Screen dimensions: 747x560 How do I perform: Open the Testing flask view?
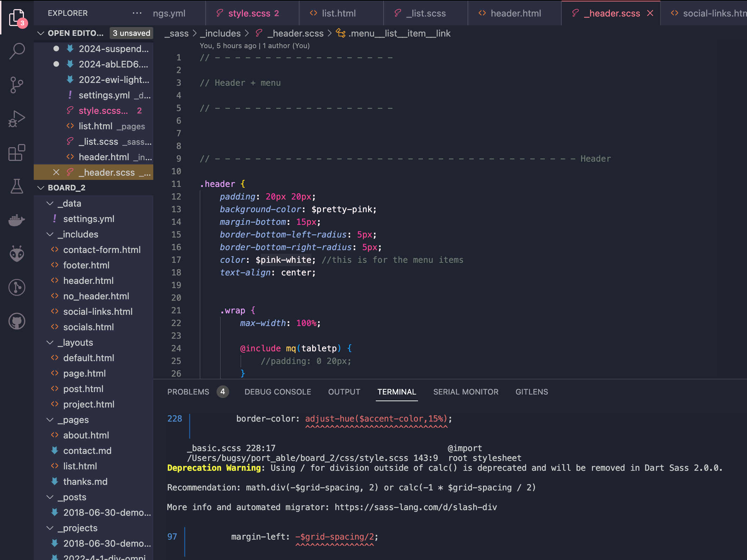[17, 186]
